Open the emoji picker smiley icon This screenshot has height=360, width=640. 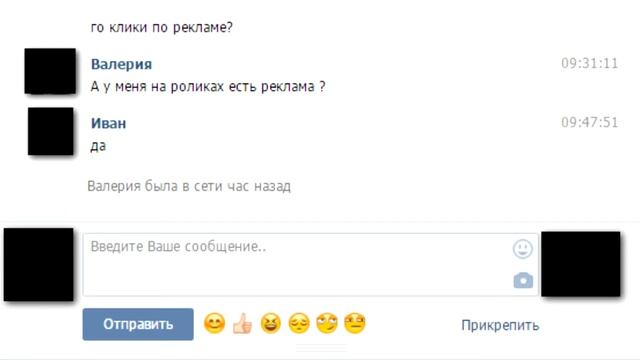click(522, 249)
